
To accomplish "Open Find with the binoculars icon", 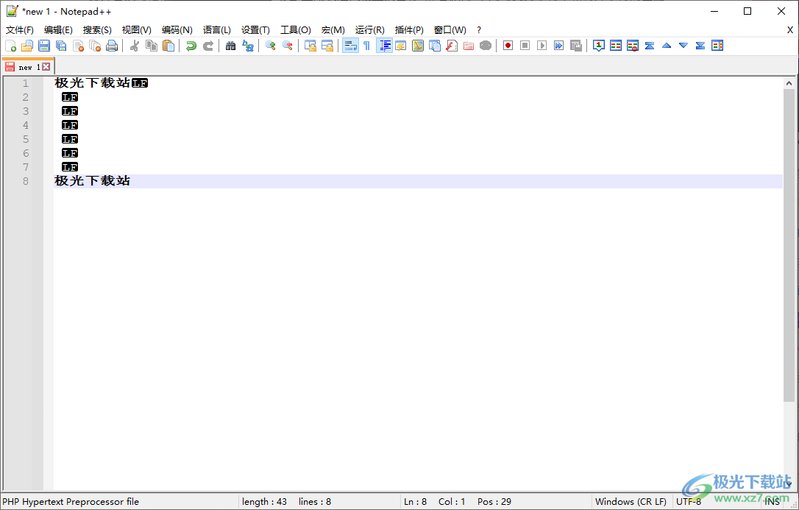I will click(x=231, y=46).
